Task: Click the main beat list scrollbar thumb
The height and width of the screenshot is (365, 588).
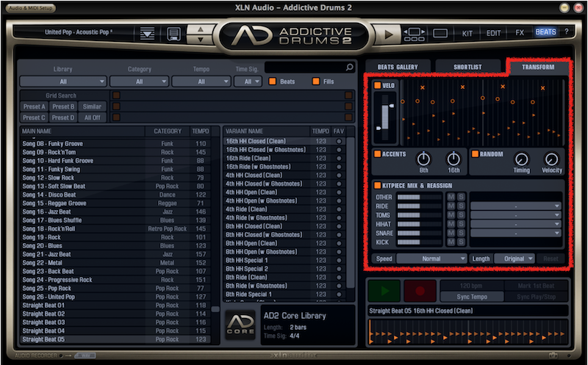Action: click(x=215, y=309)
